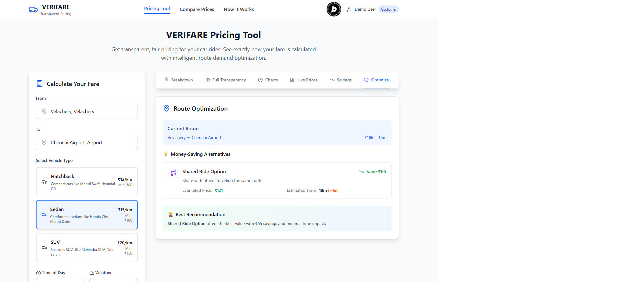Click the Bolt badge icon in header
Viewport: 644px width, 282px height.
click(334, 9)
